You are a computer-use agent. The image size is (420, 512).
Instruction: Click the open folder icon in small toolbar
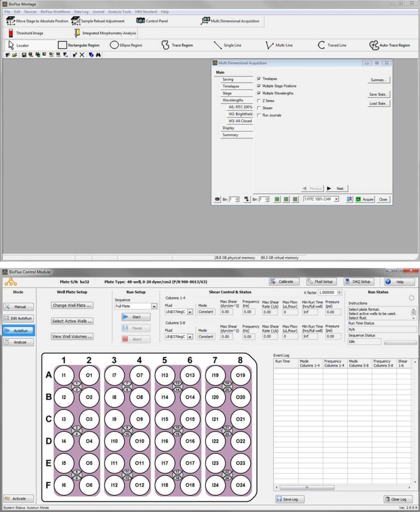click(x=15, y=55)
